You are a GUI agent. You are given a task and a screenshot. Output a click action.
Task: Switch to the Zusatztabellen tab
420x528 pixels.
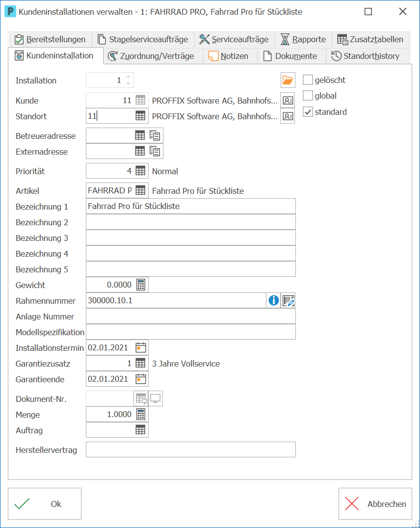(x=371, y=39)
